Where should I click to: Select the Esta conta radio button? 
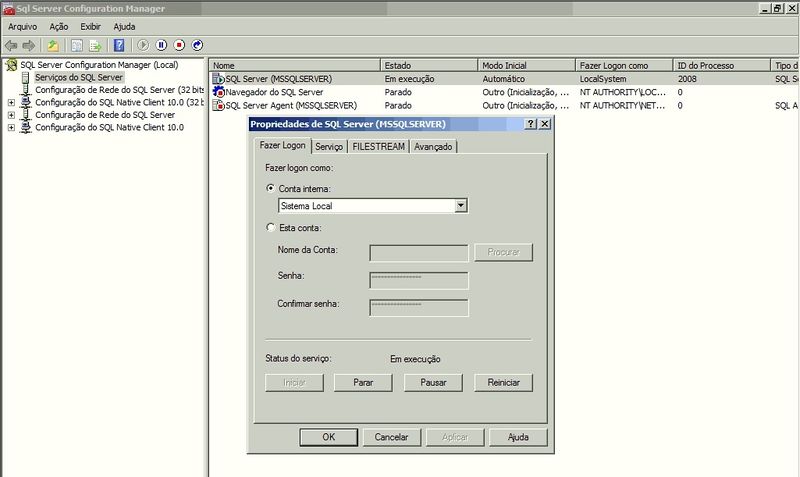(x=270, y=228)
